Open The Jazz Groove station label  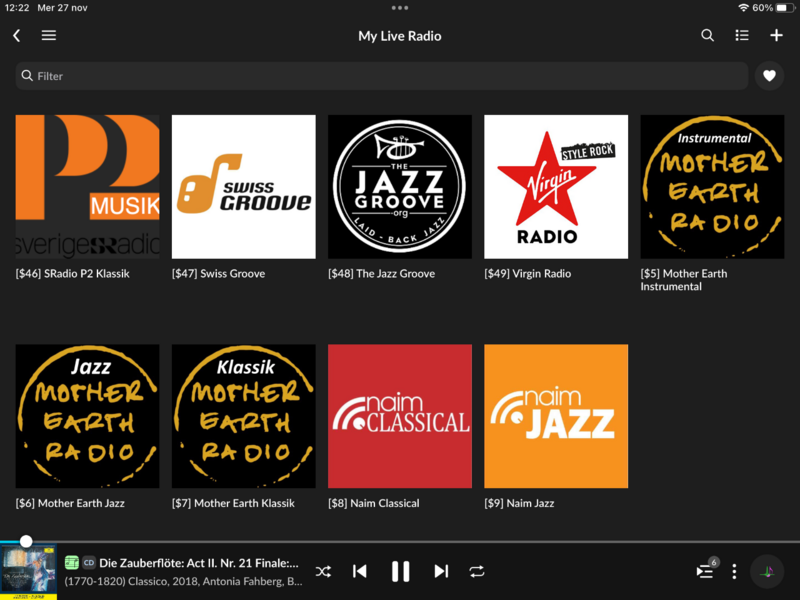coord(381,274)
